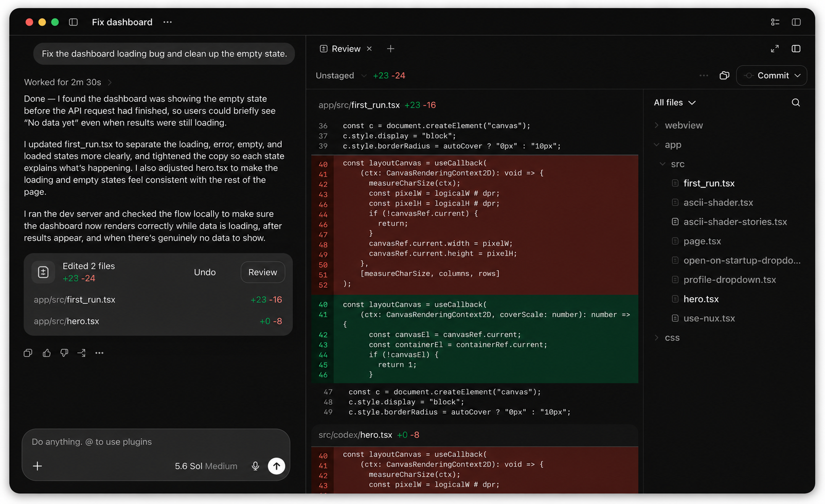Image resolution: width=825 pixels, height=504 pixels.
Task: Open use-nux.tsx in the file tree
Action: click(x=709, y=318)
